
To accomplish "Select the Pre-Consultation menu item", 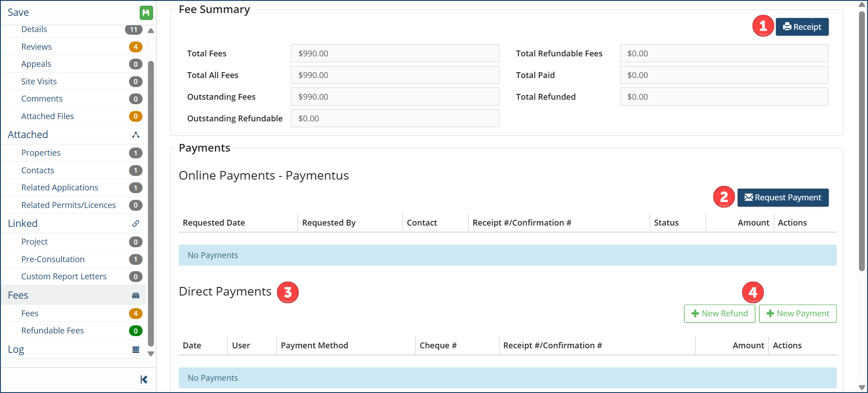I will click(53, 259).
